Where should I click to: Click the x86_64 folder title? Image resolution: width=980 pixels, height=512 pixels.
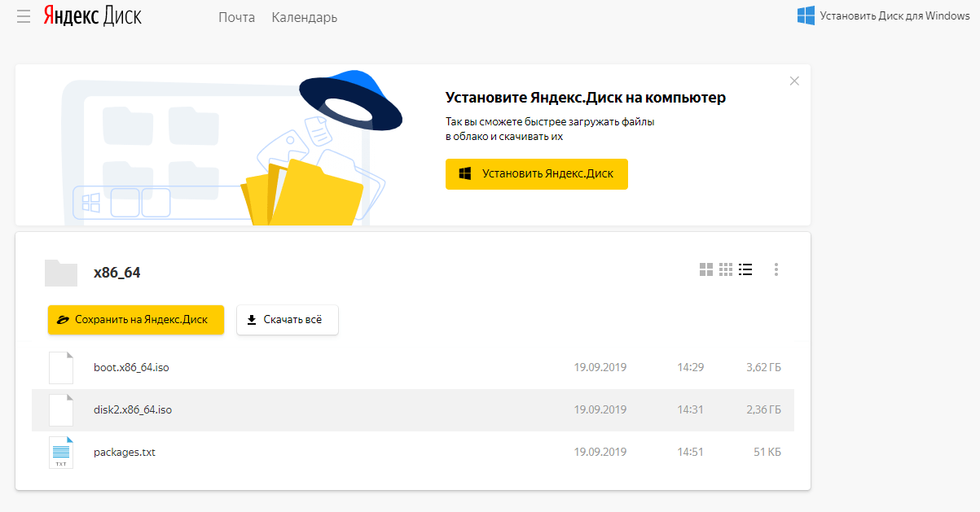coord(116,273)
